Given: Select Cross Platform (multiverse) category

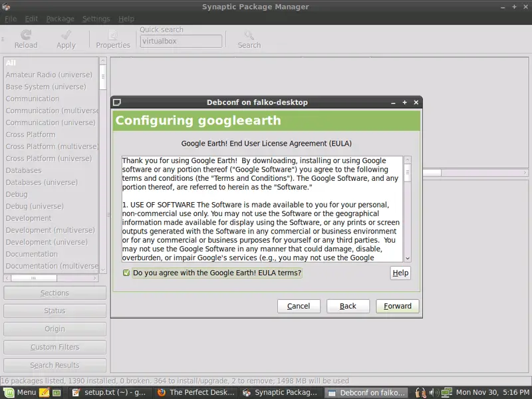Looking at the screenshot, I should [51, 146].
